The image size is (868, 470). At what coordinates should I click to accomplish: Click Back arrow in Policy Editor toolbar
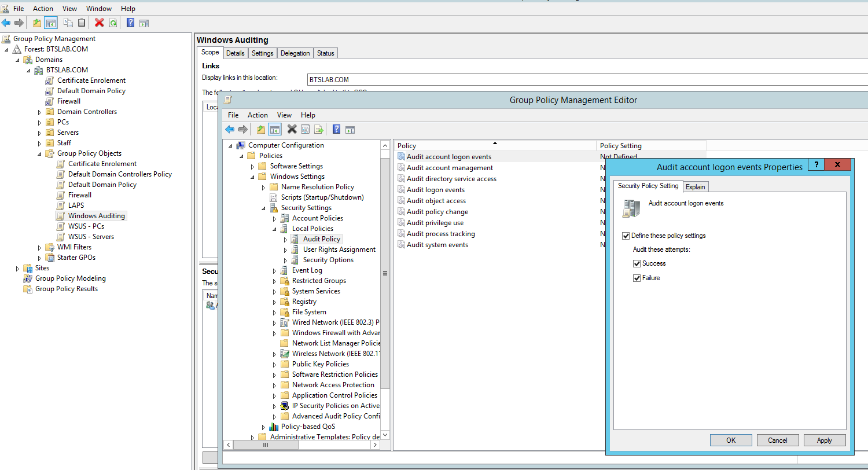pos(230,129)
